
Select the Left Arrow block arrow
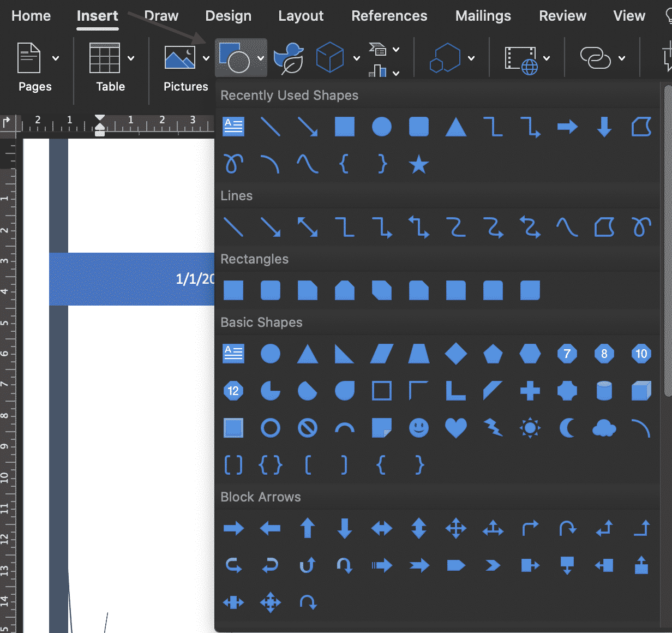tap(270, 528)
